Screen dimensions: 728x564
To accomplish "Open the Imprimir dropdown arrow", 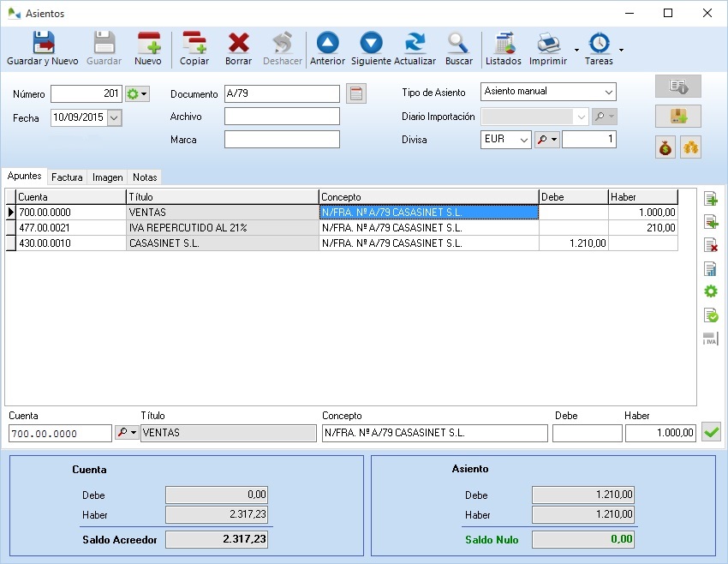I will [x=576, y=50].
